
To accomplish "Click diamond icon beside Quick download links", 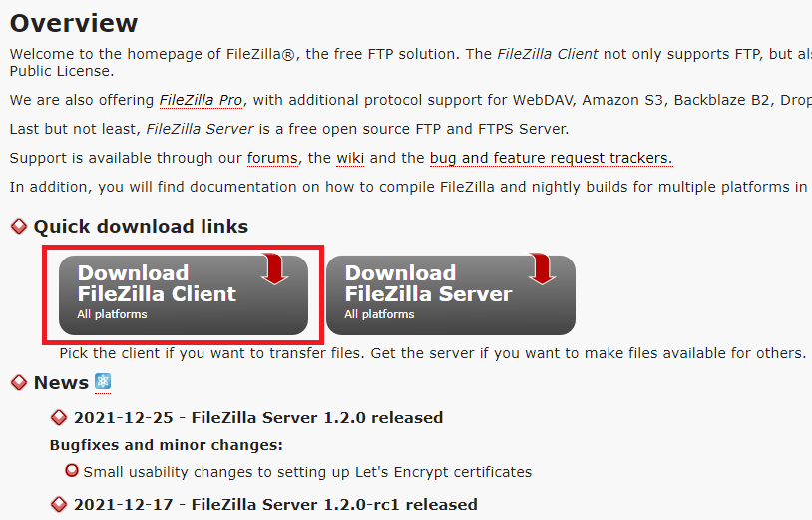I will tap(19, 226).
